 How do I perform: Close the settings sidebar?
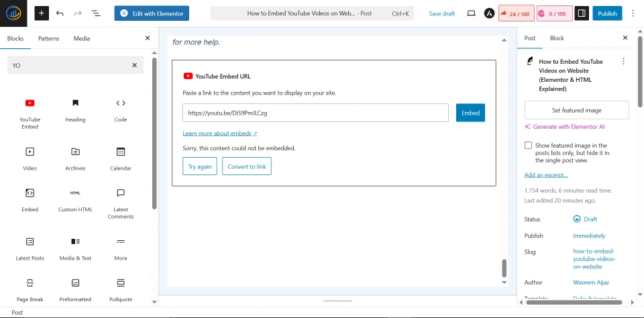click(625, 38)
